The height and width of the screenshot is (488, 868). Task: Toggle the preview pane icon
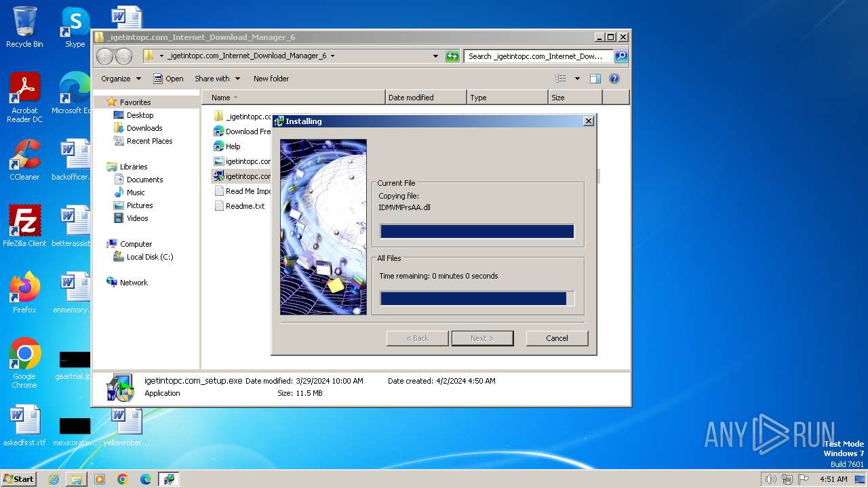click(x=595, y=79)
